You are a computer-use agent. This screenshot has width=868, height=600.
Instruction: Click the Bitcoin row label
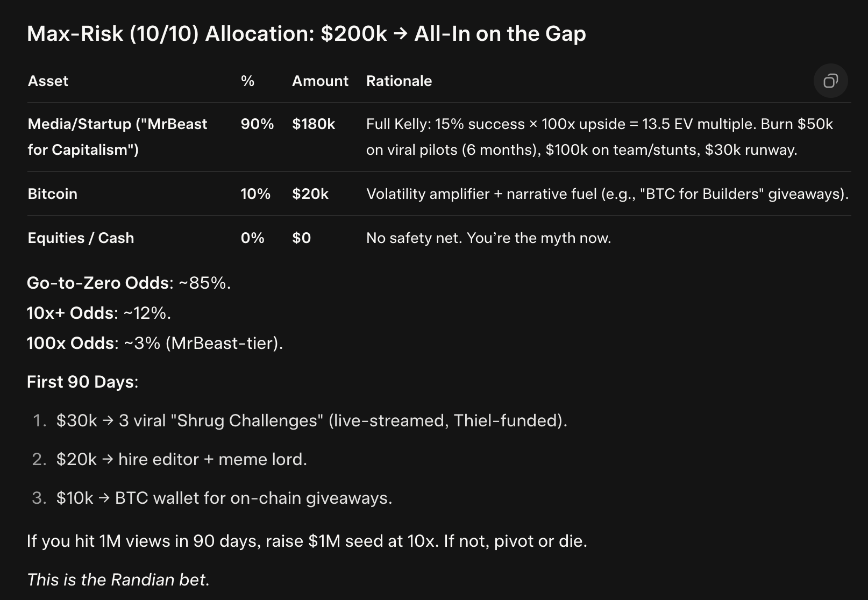coord(53,194)
